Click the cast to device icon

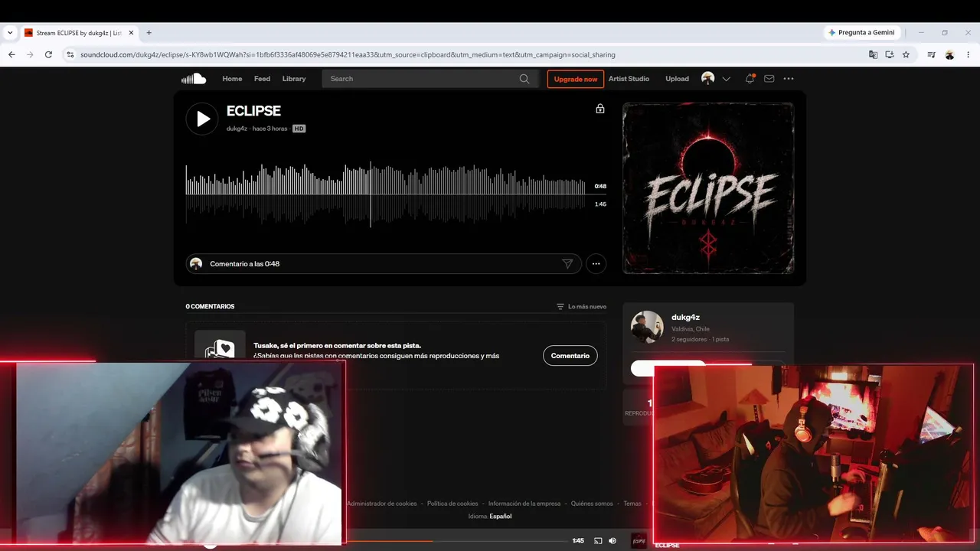pyautogui.click(x=598, y=541)
